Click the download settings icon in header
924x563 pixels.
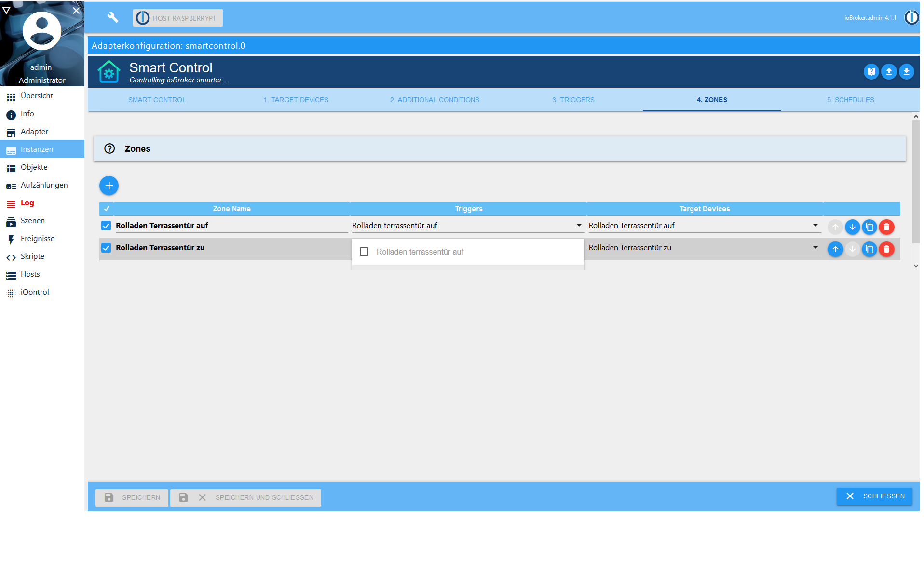(906, 72)
